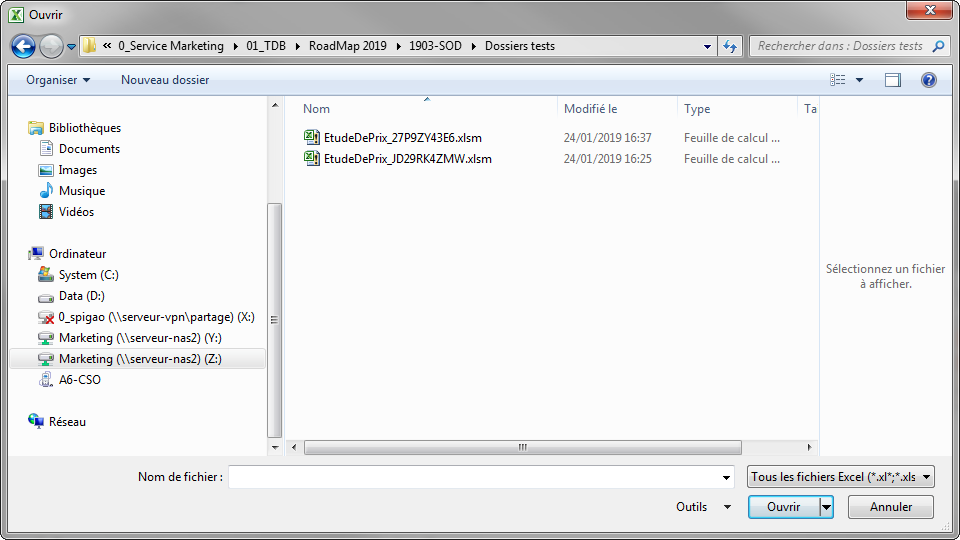Image resolution: width=960 pixels, height=540 pixels.
Task: Select 0_Service Marketing breadcrumb
Action: point(171,46)
